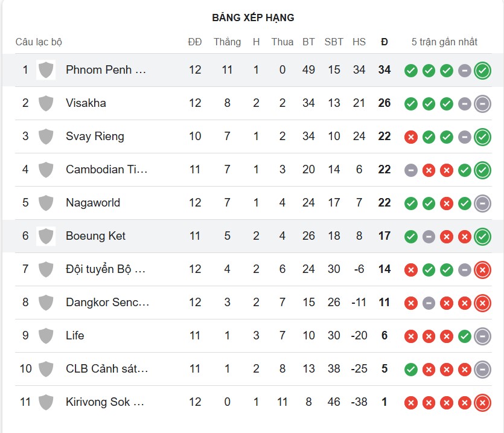
Task: Click the circled loss ending Kirivong Sok's form
Action: (482, 402)
